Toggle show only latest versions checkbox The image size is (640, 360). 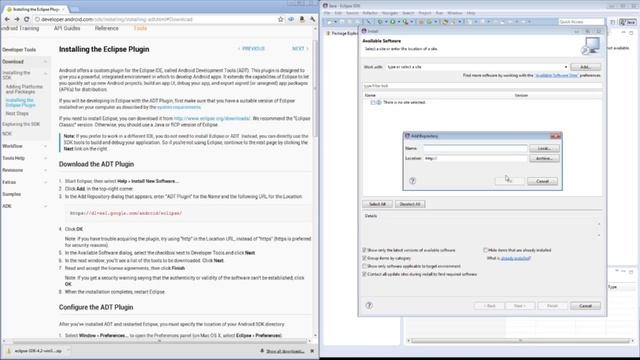[364, 250]
